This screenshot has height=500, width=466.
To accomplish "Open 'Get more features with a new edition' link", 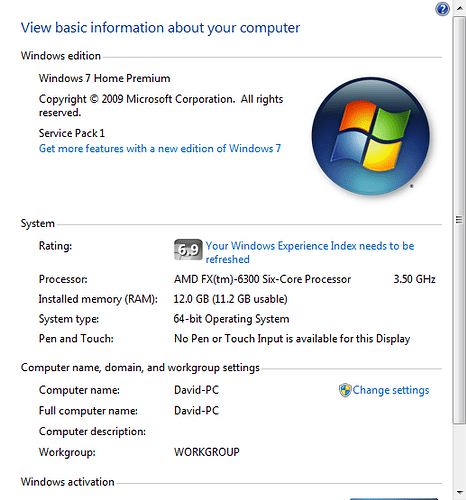I will click(160, 148).
